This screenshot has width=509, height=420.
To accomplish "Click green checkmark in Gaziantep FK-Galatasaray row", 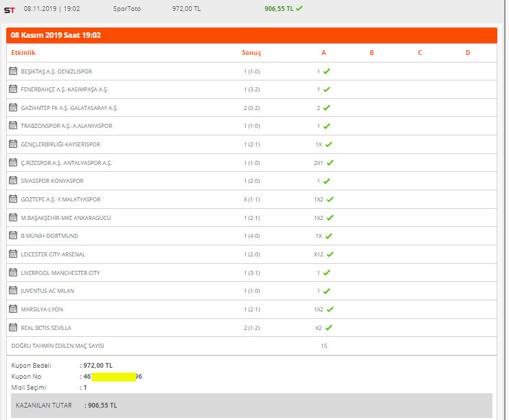I will (327, 107).
